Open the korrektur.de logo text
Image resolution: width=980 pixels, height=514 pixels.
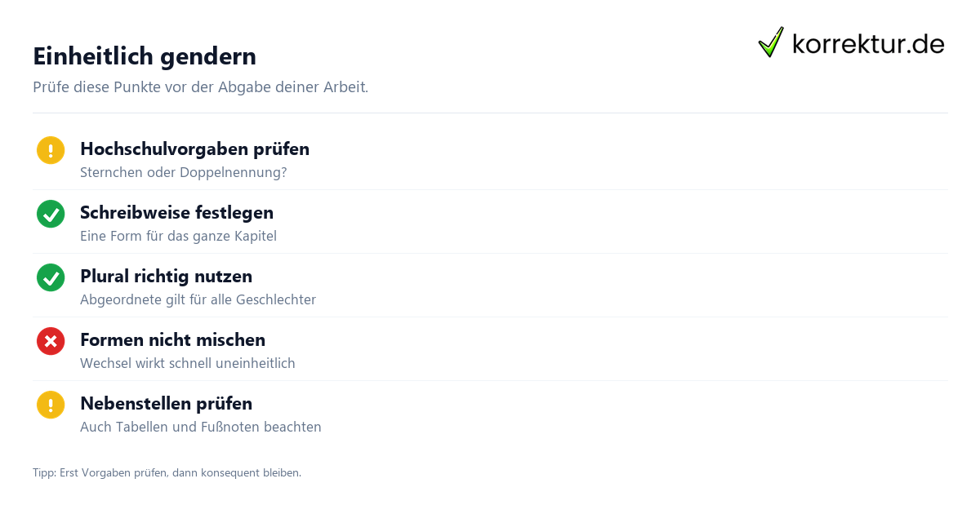pyautogui.click(x=868, y=43)
